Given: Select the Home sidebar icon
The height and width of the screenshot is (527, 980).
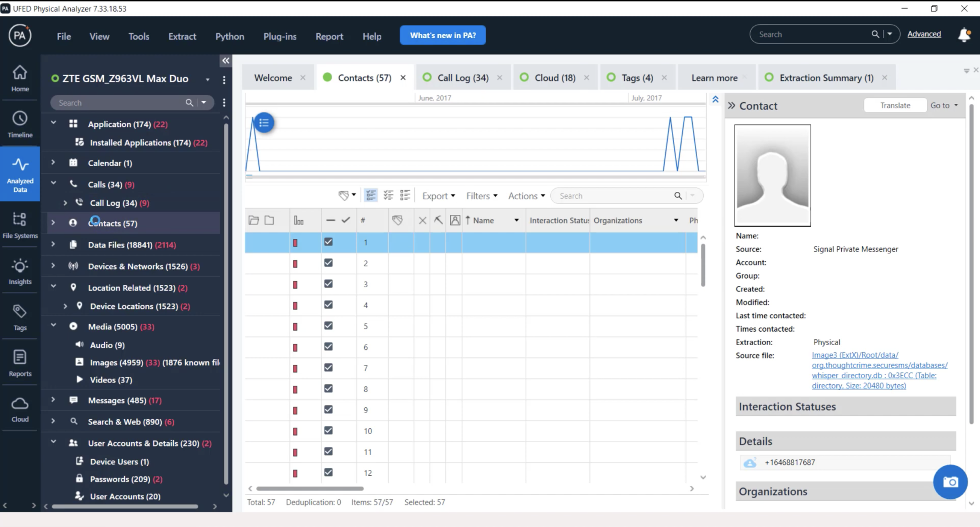Looking at the screenshot, I should (x=20, y=77).
